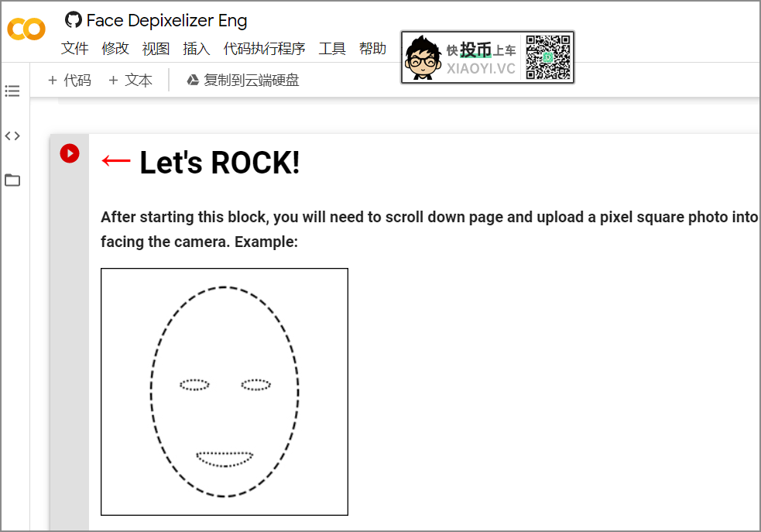Click the QR code in the banner

(548, 57)
